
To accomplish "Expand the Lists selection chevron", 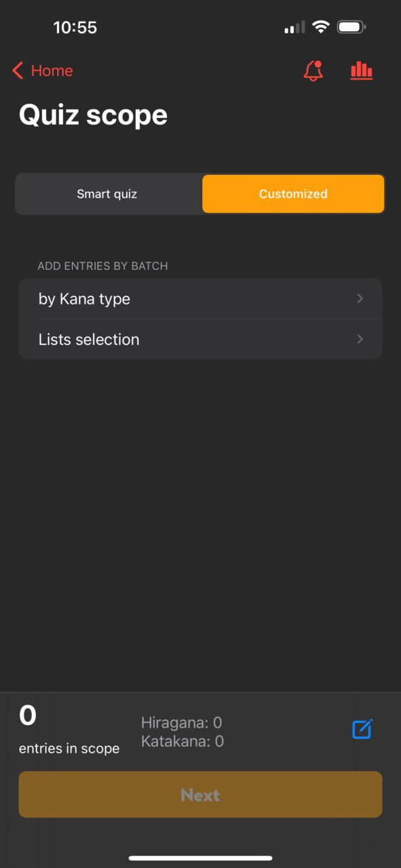I will tap(360, 339).
